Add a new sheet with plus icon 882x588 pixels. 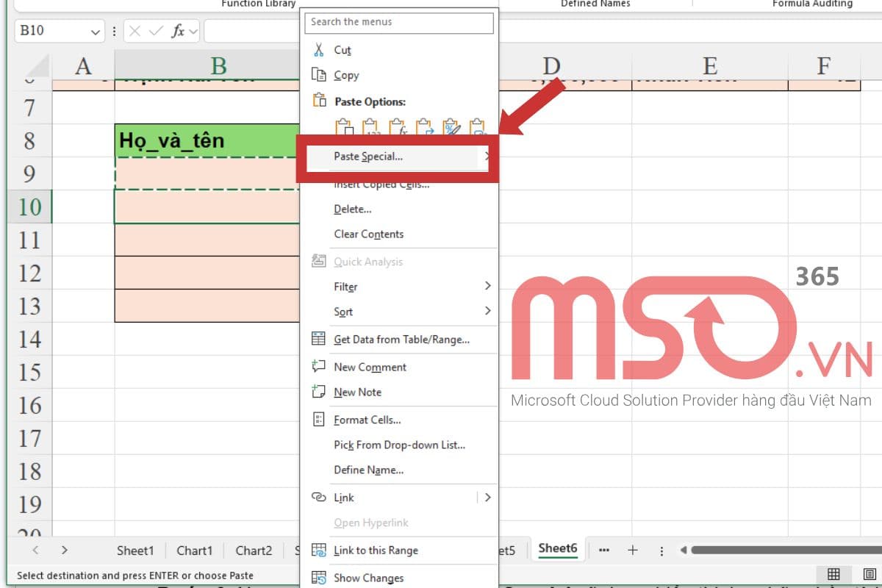click(x=632, y=550)
